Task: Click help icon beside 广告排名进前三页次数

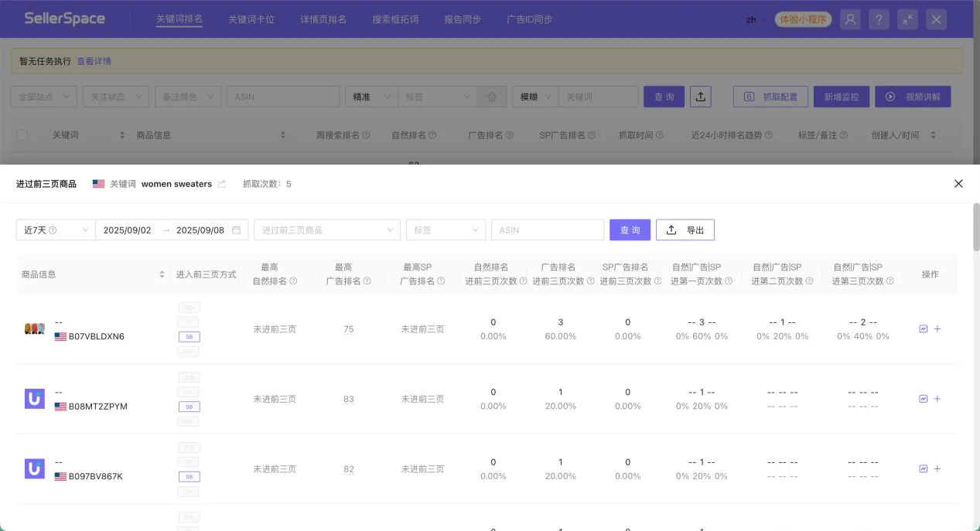Action: [x=591, y=281]
